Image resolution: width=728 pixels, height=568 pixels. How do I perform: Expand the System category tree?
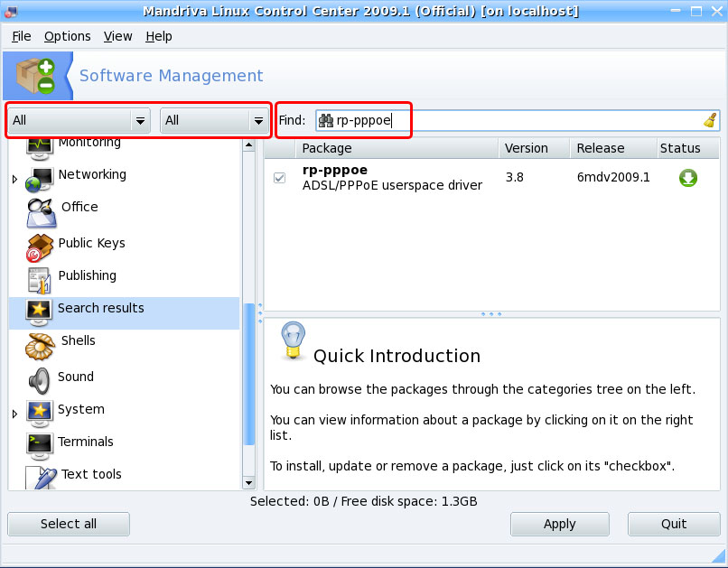pyautogui.click(x=14, y=414)
